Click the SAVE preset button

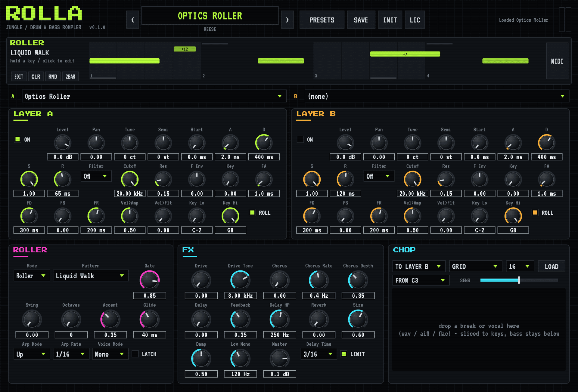(361, 20)
